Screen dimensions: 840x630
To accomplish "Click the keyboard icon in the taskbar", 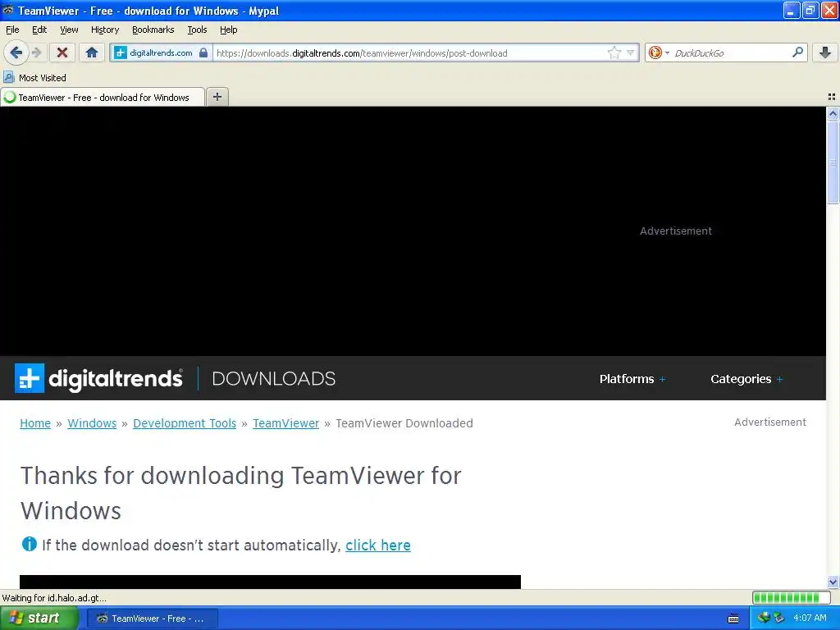I will point(733,619).
